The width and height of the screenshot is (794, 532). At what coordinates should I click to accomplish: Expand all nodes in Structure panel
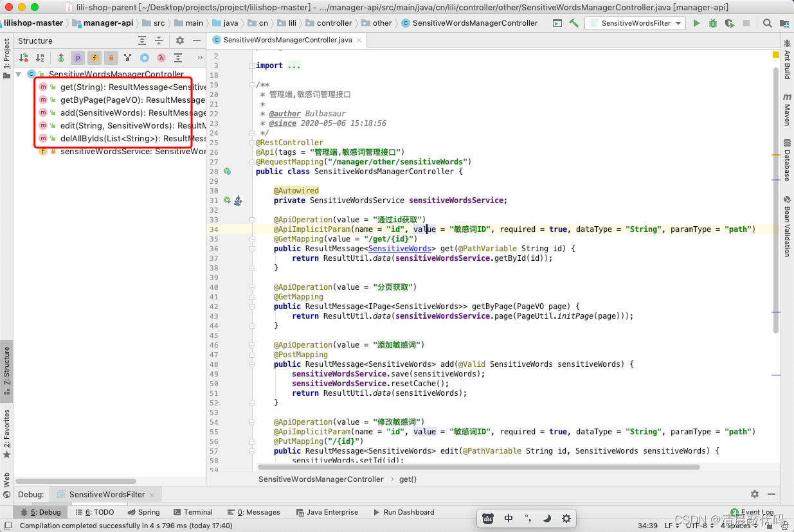pyautogui.click(x=142, y=40)
